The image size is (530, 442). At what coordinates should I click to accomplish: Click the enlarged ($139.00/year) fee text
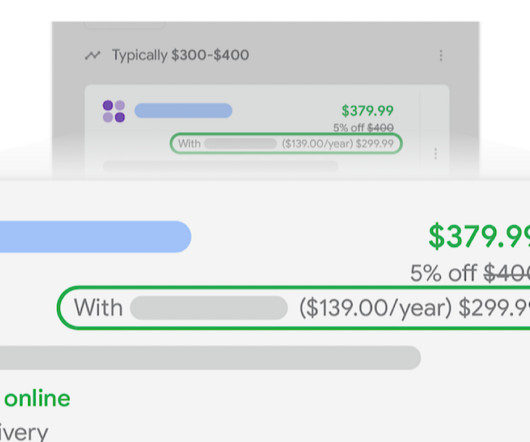(376, 308)
